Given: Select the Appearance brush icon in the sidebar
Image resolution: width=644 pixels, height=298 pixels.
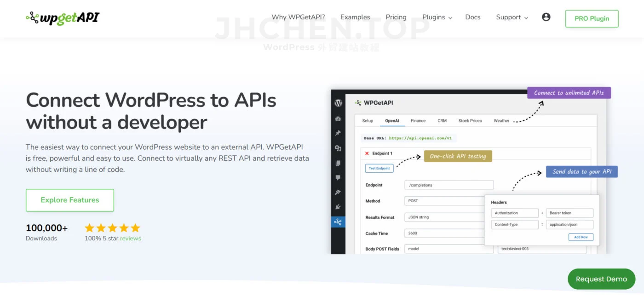Looking at the screenshot, I should [x=338, y=193].
